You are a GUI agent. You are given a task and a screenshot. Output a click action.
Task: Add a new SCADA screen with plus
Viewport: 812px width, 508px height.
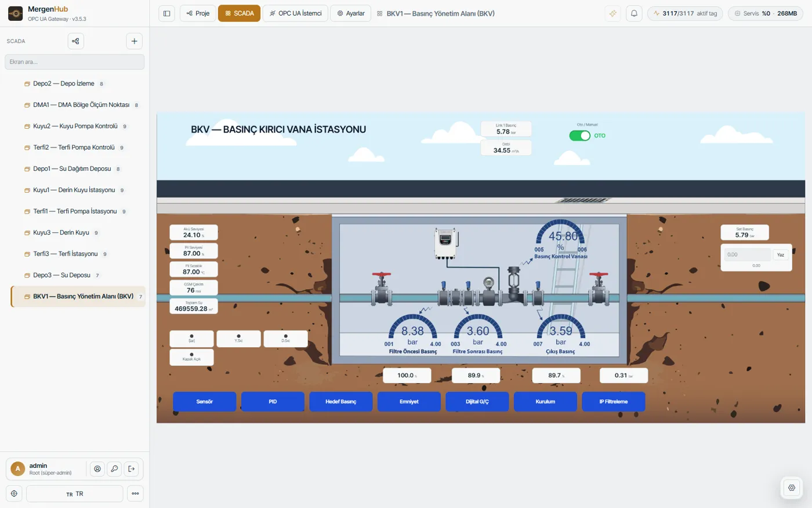pyautogui.click(x=134, y=41)
